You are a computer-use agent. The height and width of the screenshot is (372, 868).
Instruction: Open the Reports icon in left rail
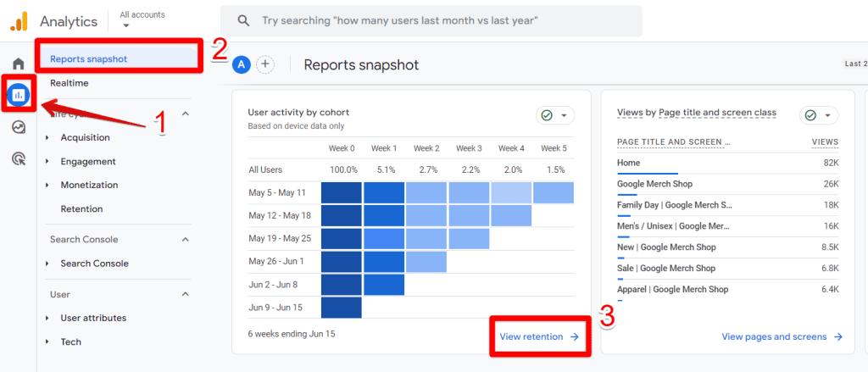click(19, 95)
